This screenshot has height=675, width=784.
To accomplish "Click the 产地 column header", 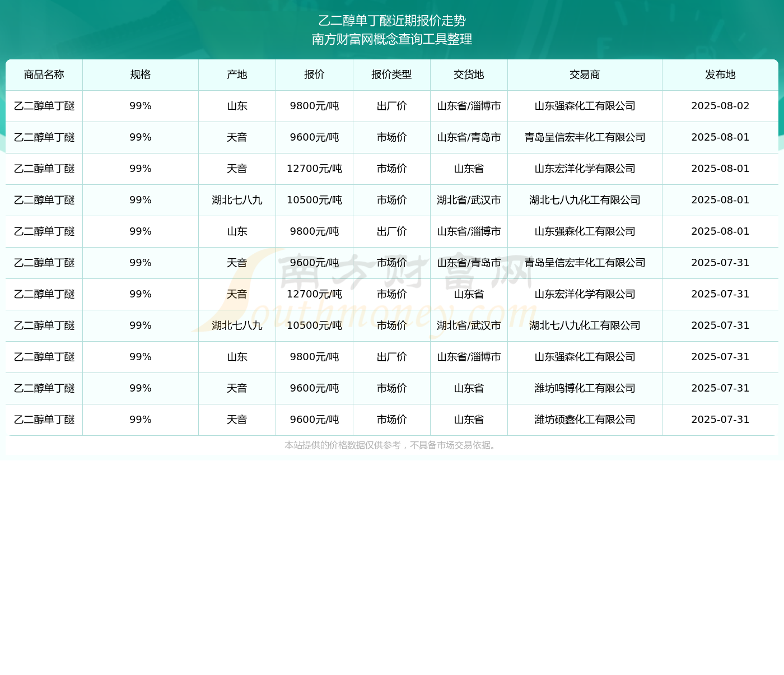I will pos(237,75).
